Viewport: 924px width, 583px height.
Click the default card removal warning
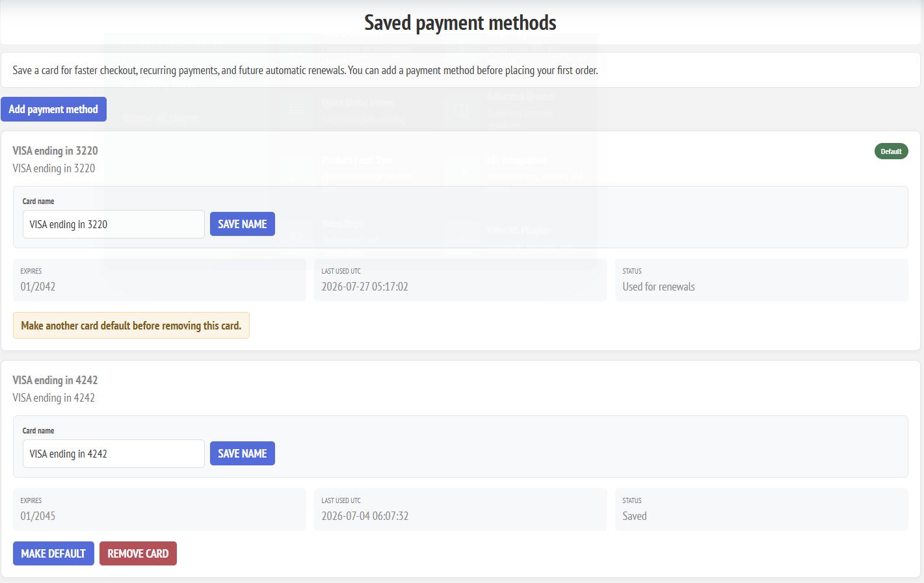tap(131, 326)
